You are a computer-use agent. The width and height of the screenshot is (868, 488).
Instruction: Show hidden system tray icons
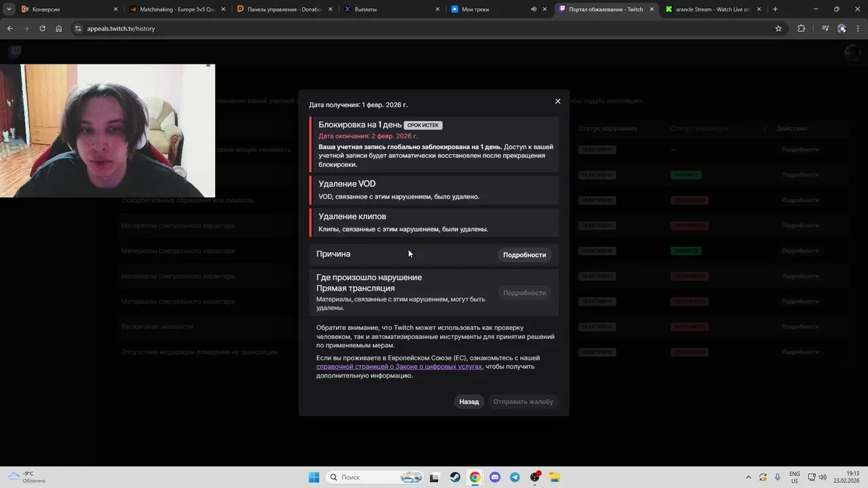pyautogui.click(x=749, y=477)
